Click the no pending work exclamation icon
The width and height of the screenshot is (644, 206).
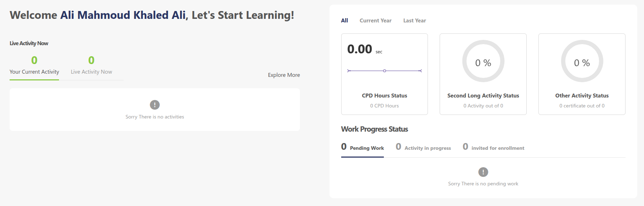[483, 172]
